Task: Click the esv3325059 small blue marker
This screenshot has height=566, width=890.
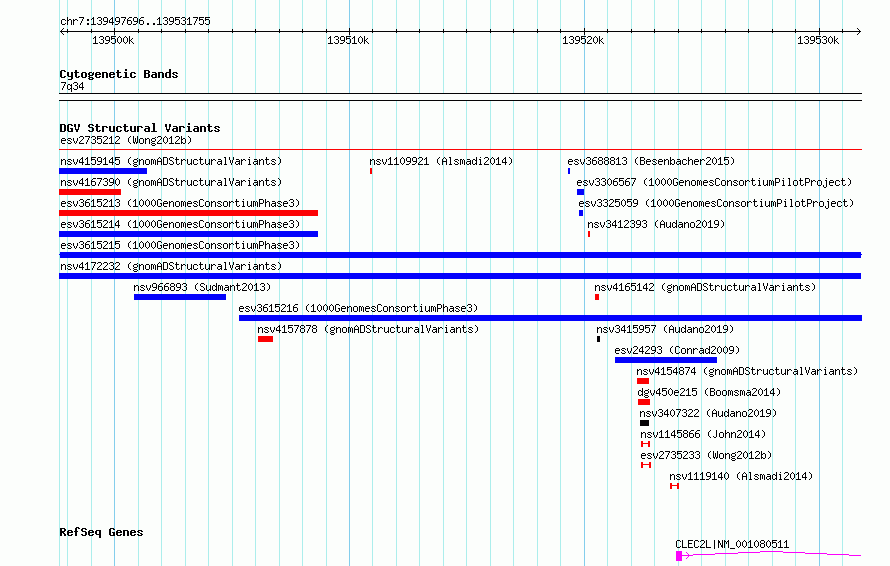Action: (581, 213)
